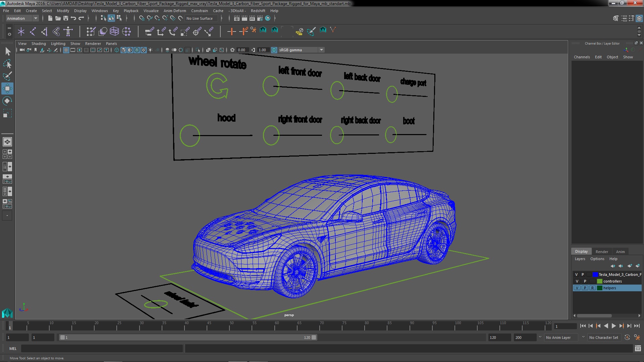
Task: Open animation preferences running-man icon
Action: 637,338
